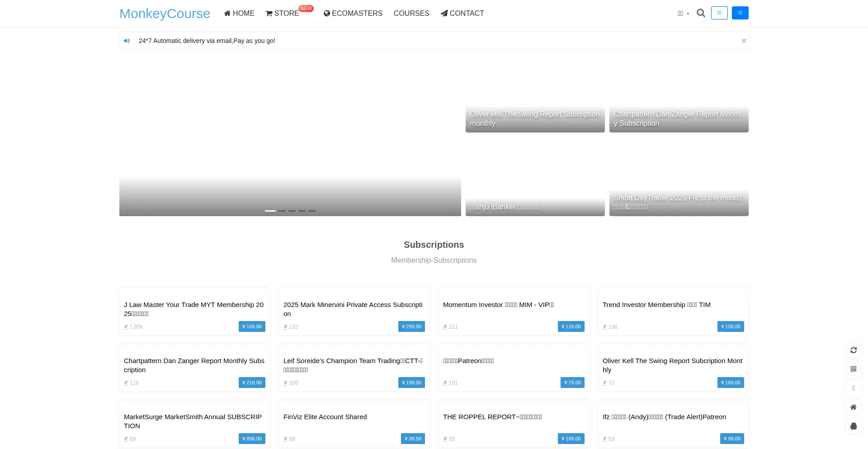Open MarketSurge MarketSmith Annual SUBSCRIPTION product

(194, 421)
